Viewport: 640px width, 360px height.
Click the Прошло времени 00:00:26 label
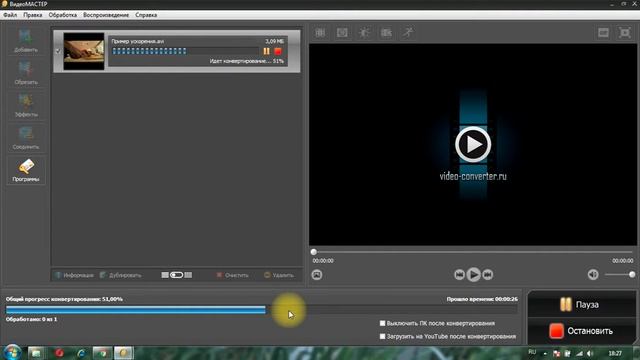[482, 299]
